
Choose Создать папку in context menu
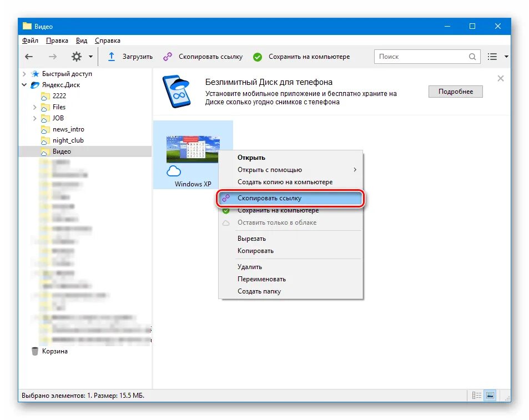pos(291,291)
